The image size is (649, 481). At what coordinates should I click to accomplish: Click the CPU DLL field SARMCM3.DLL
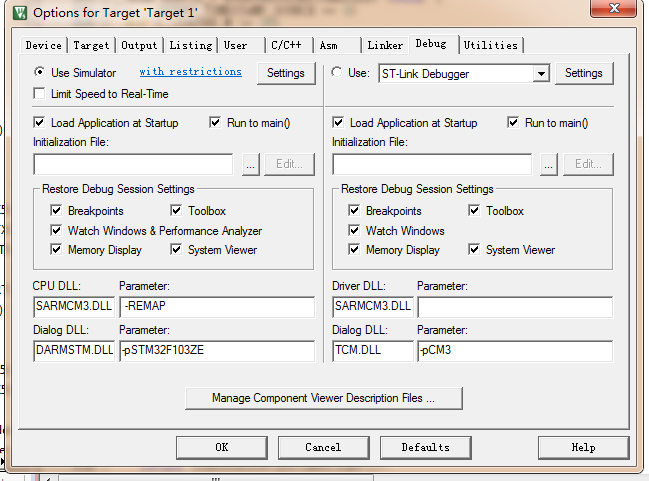coord(74,307)
